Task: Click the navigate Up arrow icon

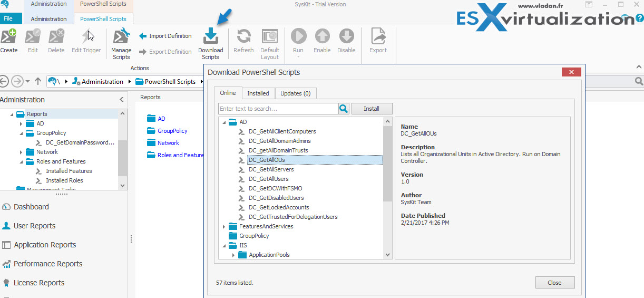Action: click(38, 81)
